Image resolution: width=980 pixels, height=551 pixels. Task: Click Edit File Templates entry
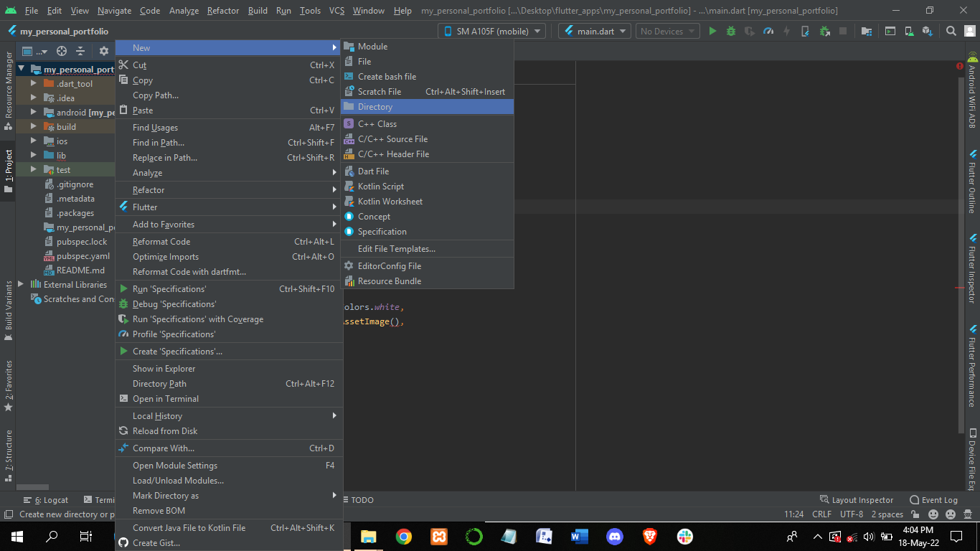[x=428, y=249]
